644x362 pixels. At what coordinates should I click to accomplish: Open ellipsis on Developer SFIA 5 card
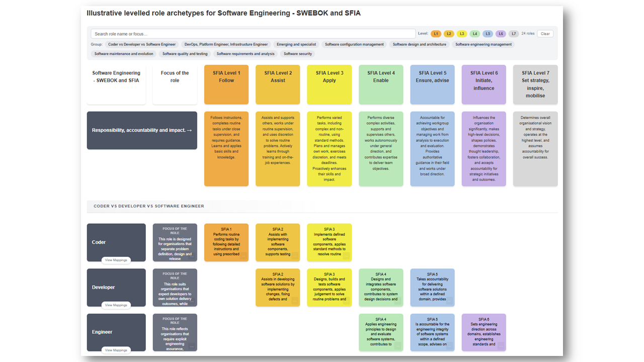449,301
